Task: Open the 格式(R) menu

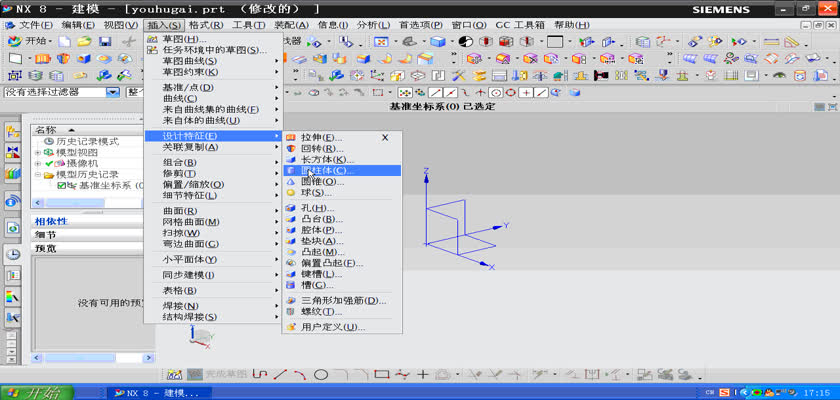Action: click(x=206, y=25)
